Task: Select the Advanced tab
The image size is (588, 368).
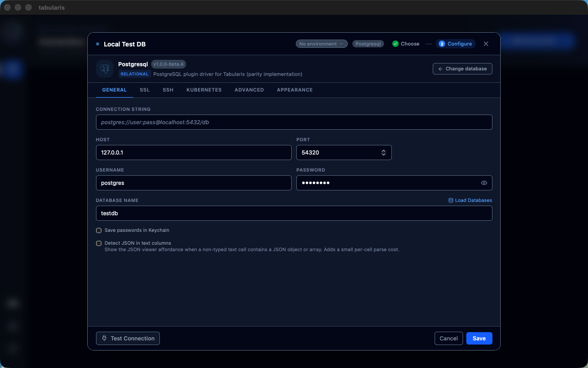Action: (249, 90)
